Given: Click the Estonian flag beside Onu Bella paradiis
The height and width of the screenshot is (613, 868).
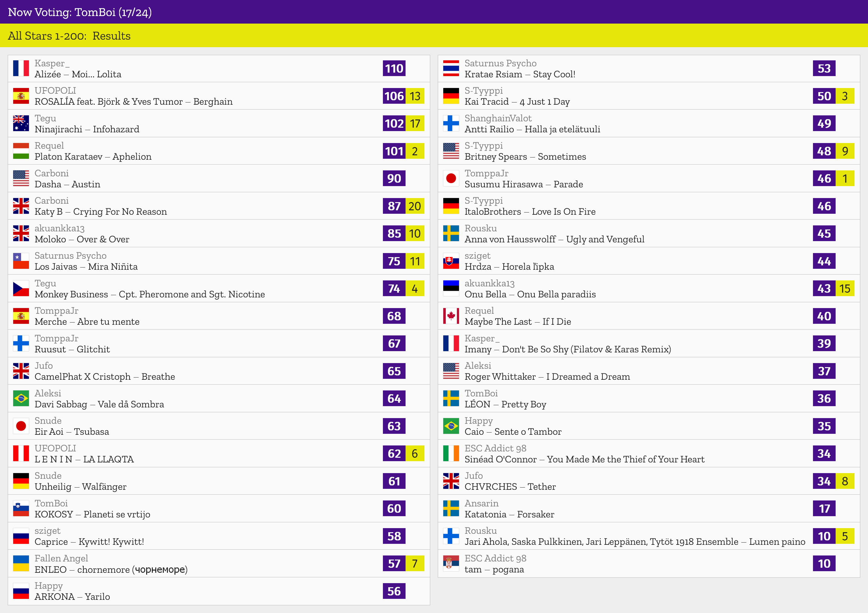Looking at the screenshot, I should [x=451, y=288].
